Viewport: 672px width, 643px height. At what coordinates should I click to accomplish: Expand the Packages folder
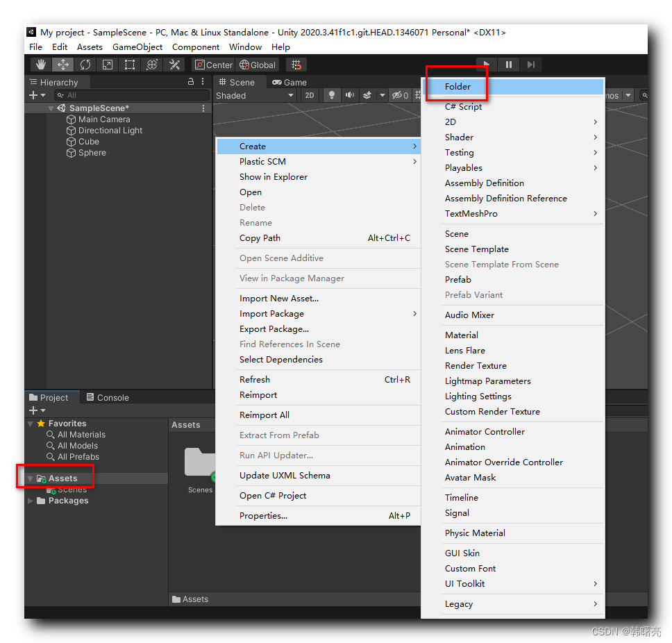pos(31,501)
